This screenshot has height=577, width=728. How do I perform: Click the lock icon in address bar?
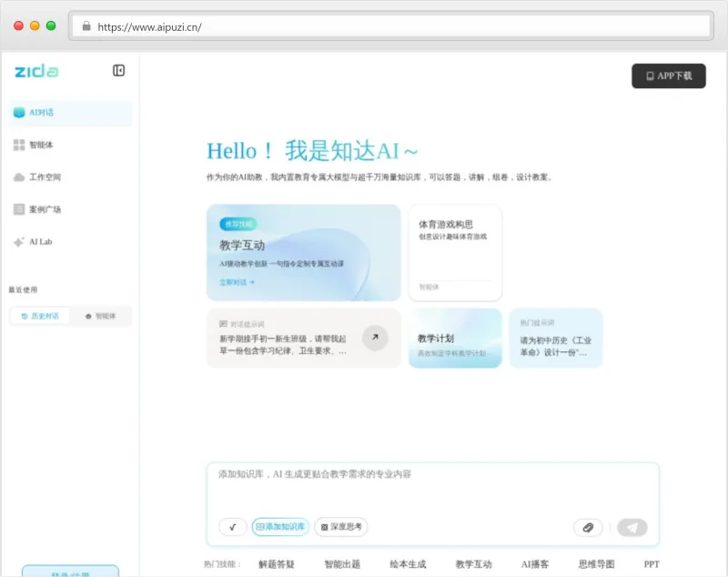click(x=86, y=26)
